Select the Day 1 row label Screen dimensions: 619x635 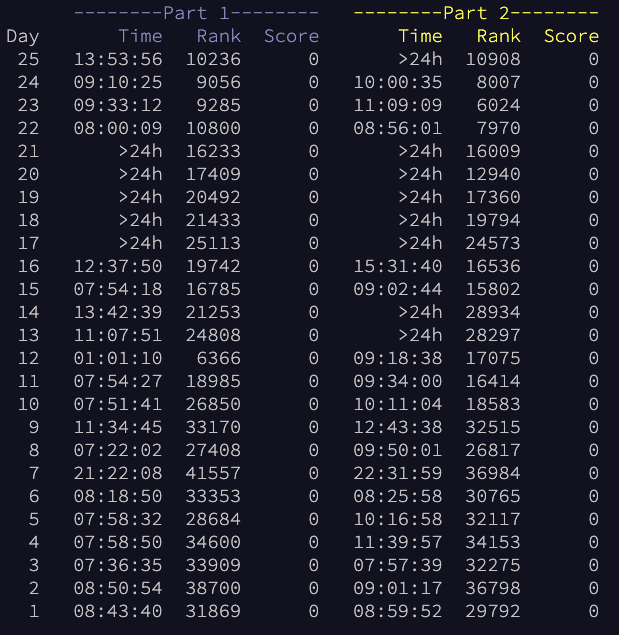pyautogui.click(x=34, y=611)
